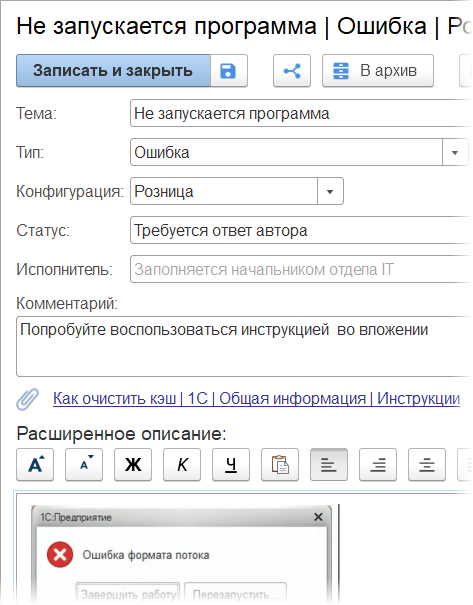Viewport: 473px width, 605px height.
Task: Open the Конфигурация dropdown arrow
Action: (x=330, y=191)
